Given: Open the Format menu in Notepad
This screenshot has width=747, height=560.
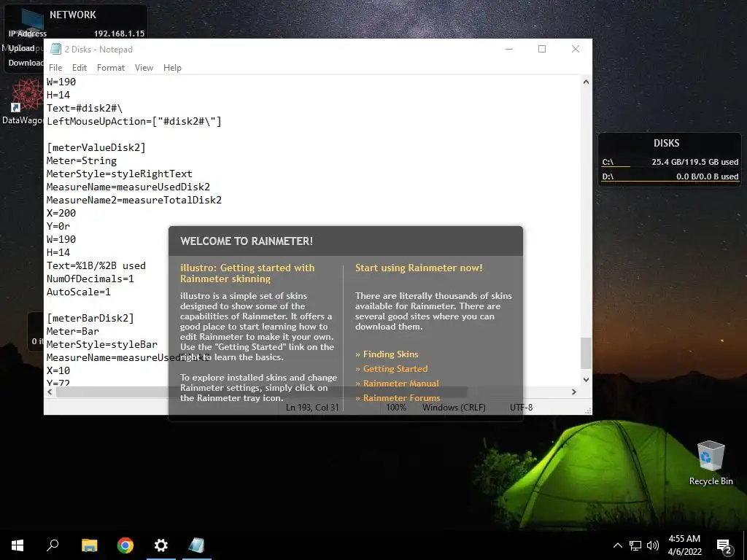Looking at the screenshot, I should coord(111,68).
